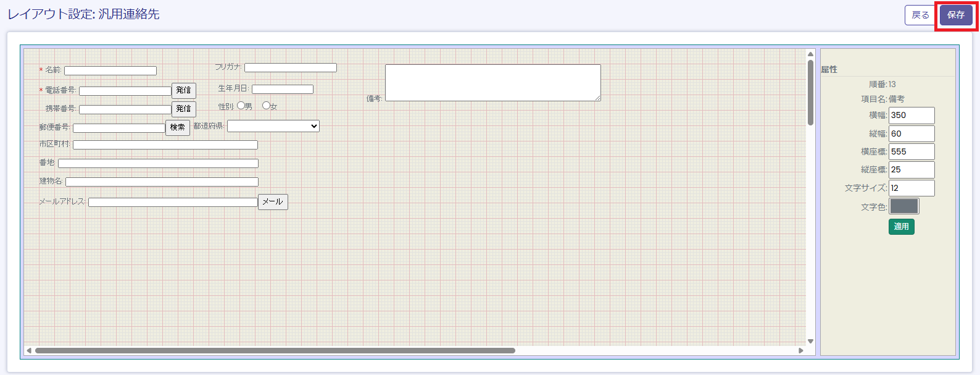Click the 検索 button beside 郵便番号
This screenshot has width=980, height=375.
point(177,127)
